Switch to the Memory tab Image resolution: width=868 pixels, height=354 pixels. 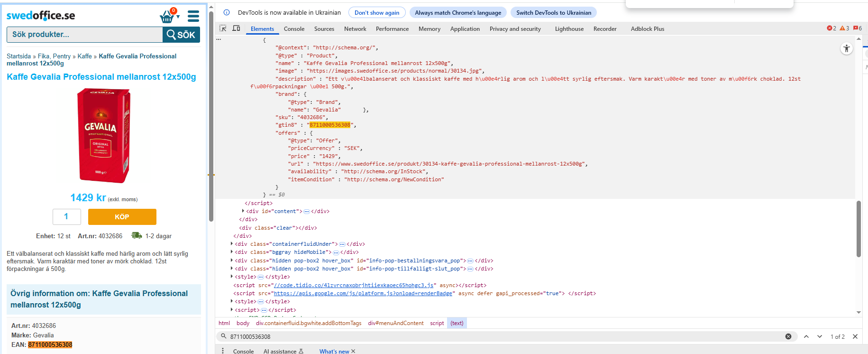pyautogui.click(x=429, y=29)
